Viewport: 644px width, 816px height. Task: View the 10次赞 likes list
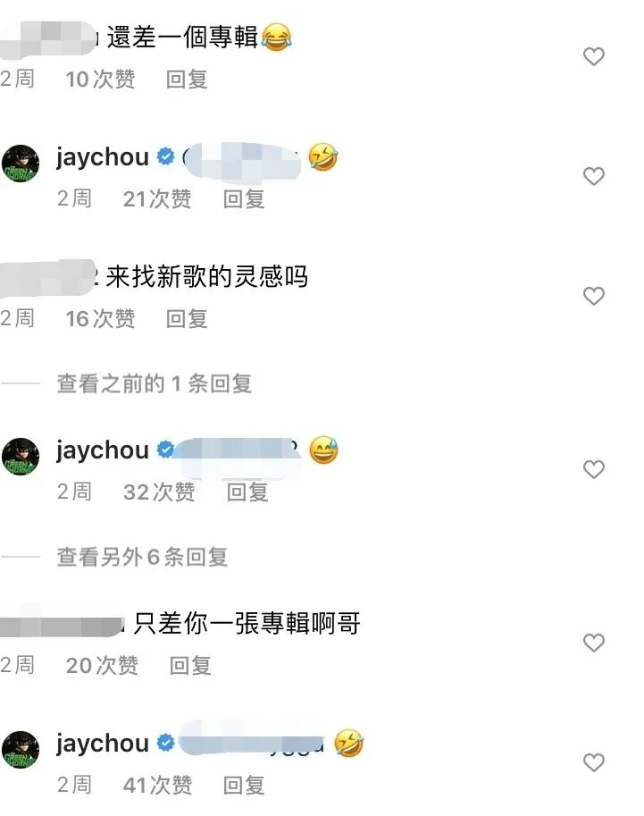point(100,80)
